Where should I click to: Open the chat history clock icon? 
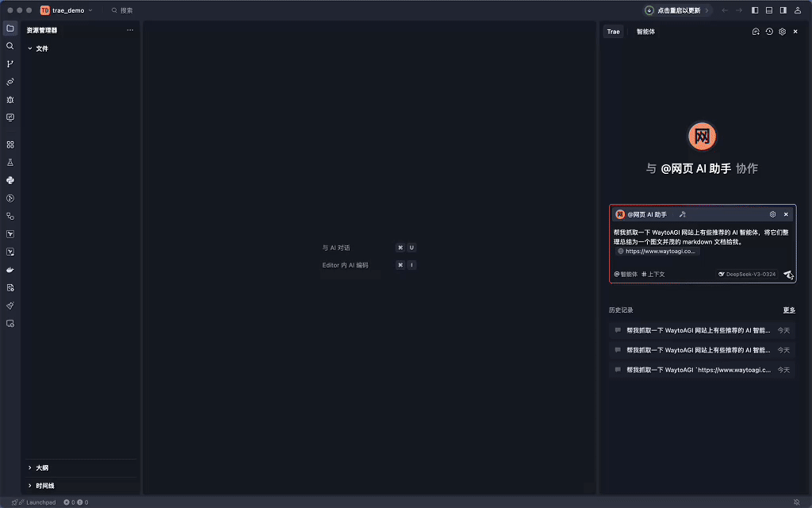pos(769,32)
